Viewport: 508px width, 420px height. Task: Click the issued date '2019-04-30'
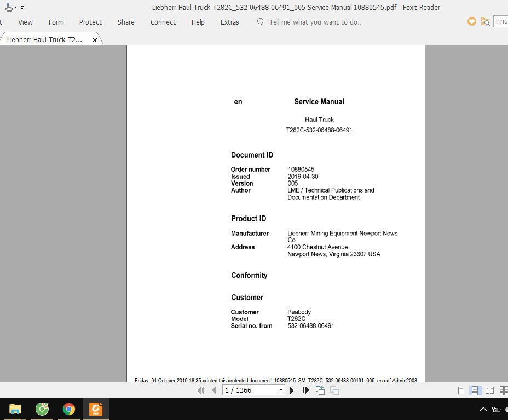coord(303,176)
